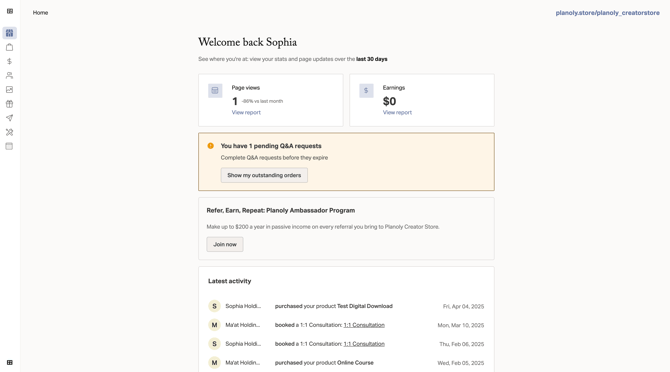Click 'Online Course' product text
Image resolution: width=670 pixels, height=372 pixels.
click(355, 363)
